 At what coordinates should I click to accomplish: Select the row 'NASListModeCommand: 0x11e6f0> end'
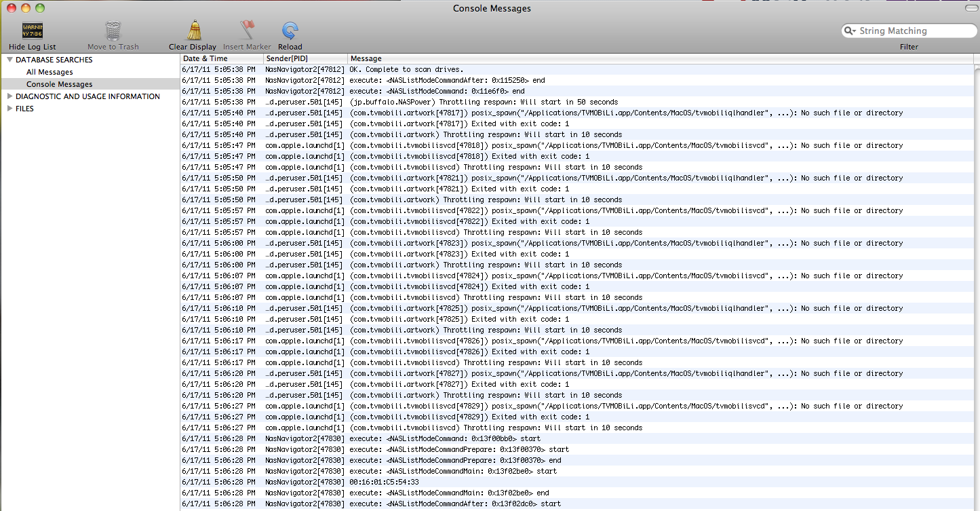[x=576, y=91]
